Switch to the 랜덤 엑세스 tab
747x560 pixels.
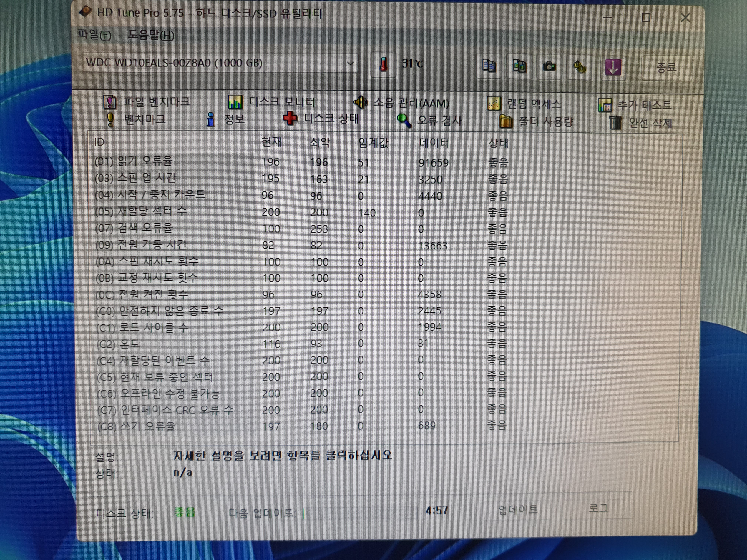click(524, 104)
